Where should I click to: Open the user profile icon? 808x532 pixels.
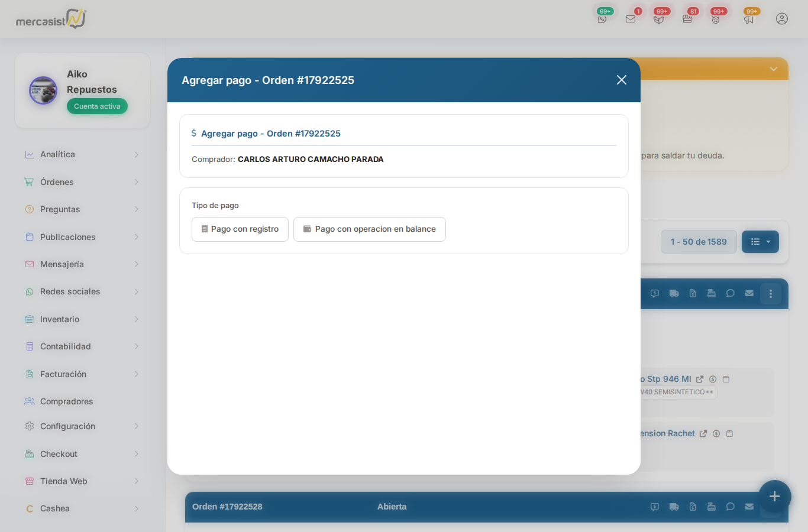coord(781,19)
